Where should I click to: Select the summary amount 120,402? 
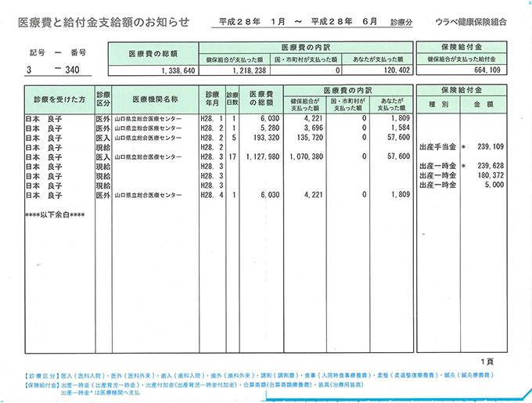(397, 70)
